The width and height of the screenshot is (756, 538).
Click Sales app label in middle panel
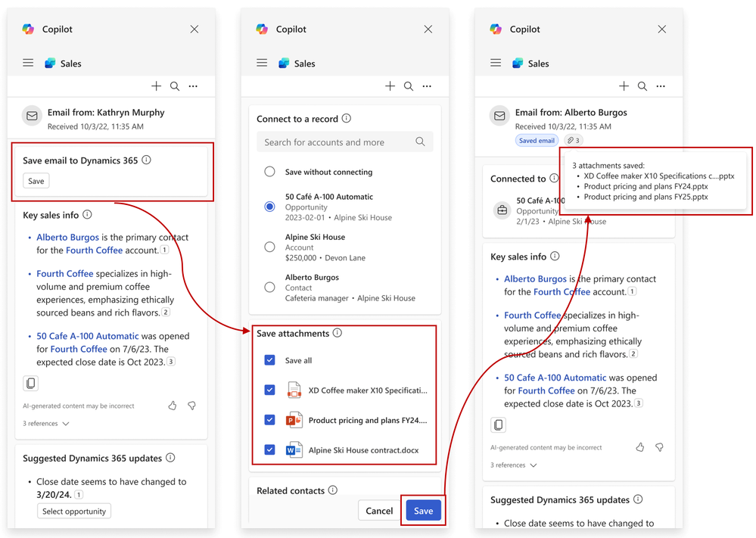pos(304,64)
